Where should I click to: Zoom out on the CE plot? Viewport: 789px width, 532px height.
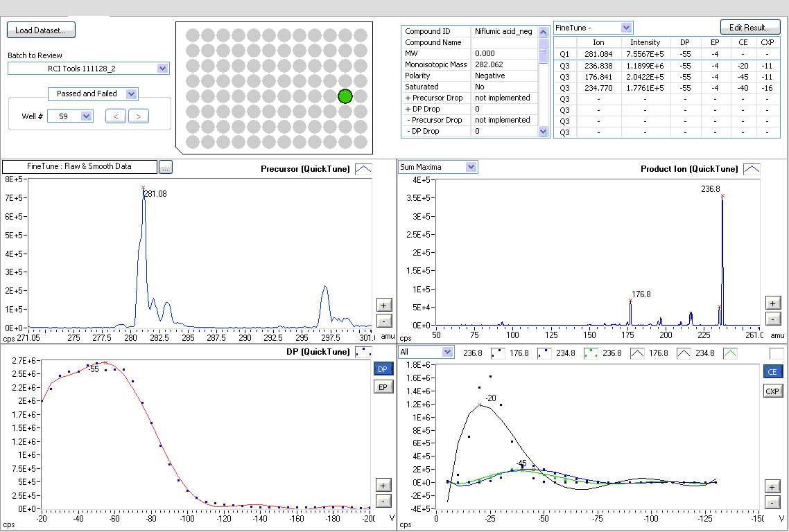(x=772, y=502)
